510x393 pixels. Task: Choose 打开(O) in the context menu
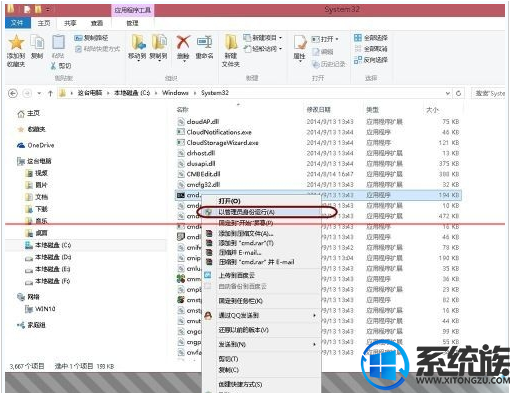click(x=262, y=201)
